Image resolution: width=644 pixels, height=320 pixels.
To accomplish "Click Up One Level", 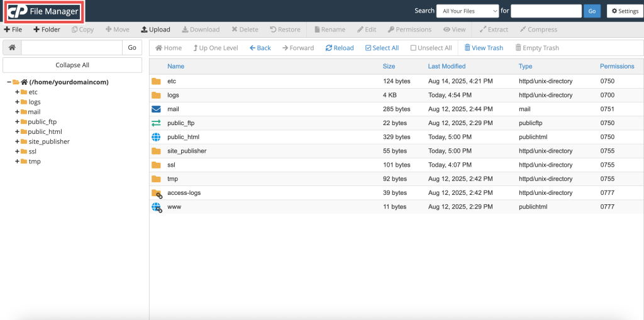I will [216, 48].
